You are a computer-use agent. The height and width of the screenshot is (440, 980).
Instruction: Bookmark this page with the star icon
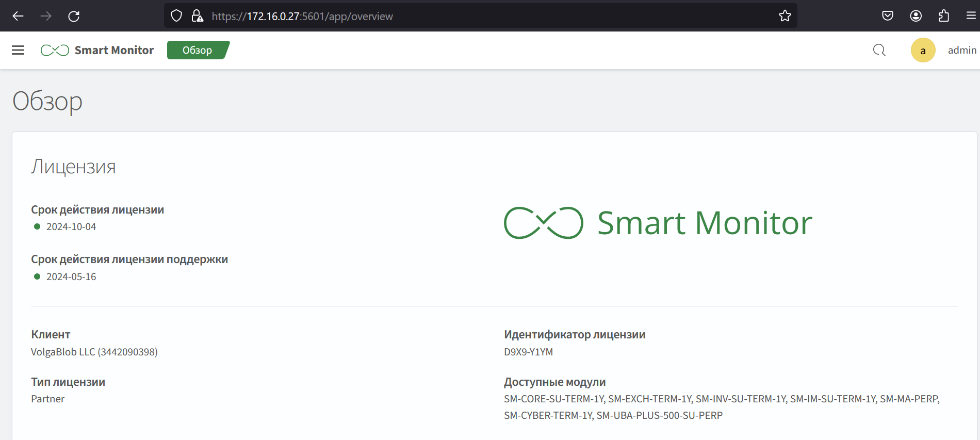785,16
